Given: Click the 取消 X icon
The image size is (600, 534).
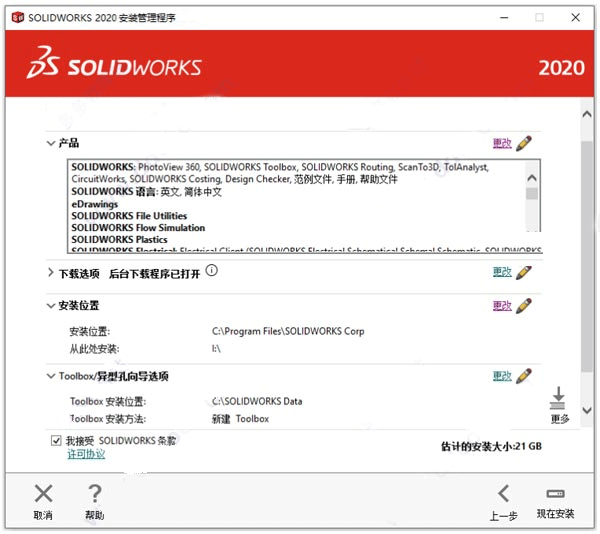Looking at the screenshot, I should (x=43, y=493).
